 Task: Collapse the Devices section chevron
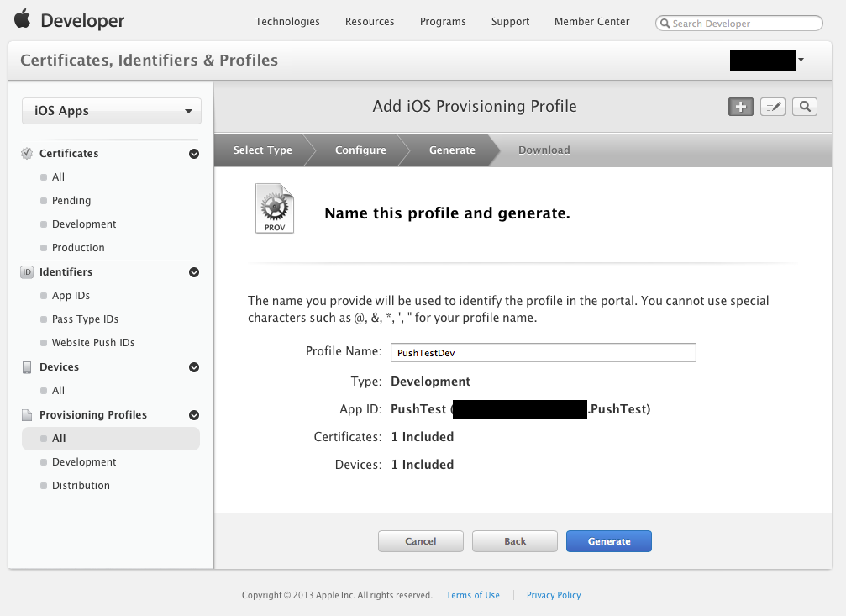click(194, 367)
